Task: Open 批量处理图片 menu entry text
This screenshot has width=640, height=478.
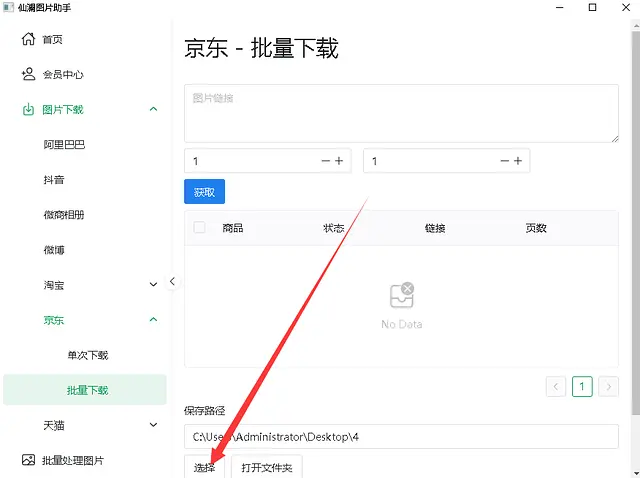Action: tap(73, 460)
